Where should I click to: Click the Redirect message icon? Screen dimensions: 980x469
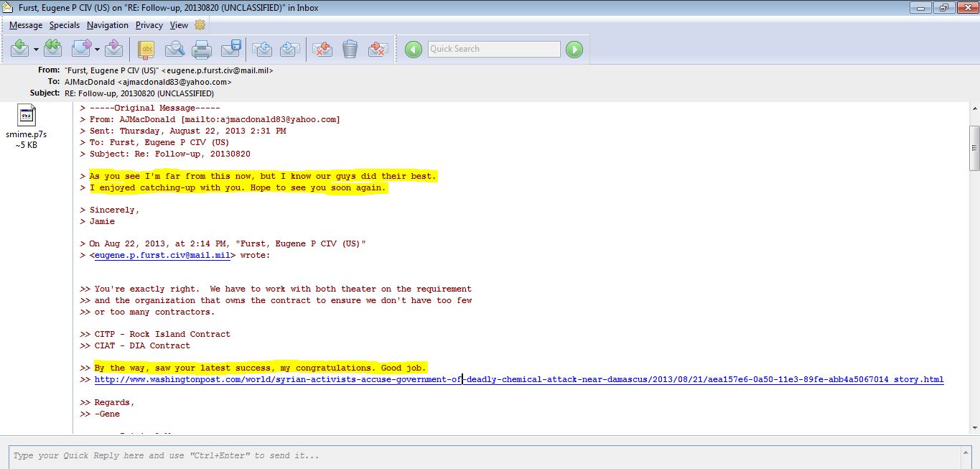113,49
